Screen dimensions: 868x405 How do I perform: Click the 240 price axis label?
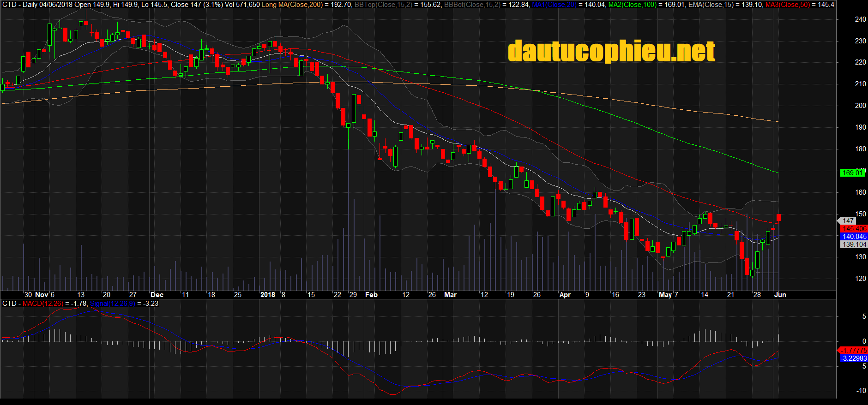point(860,19)
